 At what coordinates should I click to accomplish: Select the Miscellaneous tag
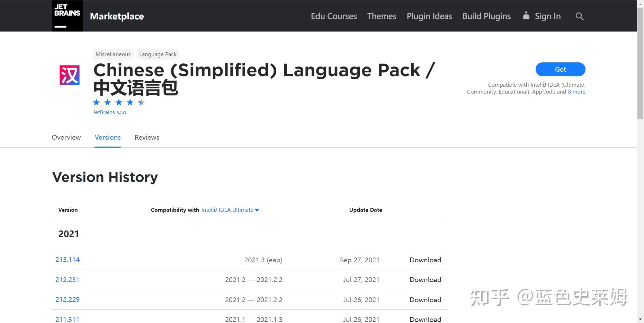coord(113,54)
